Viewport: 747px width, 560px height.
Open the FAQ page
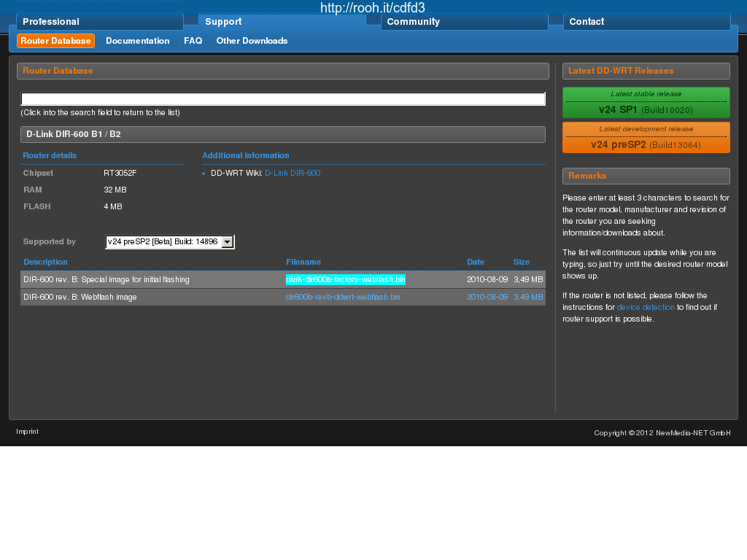[193, 41]
